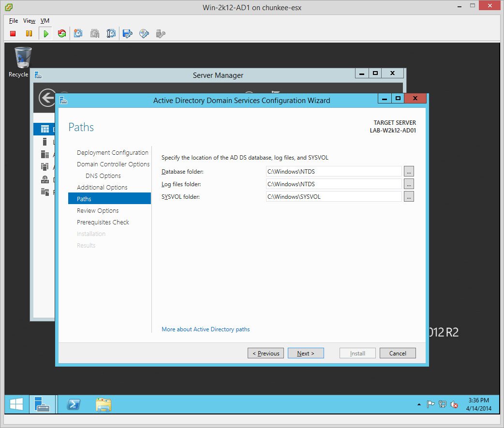Open the vSphere File menu
Image resolution: width=504 pixels, height=428 pixels.
(14, 21)
